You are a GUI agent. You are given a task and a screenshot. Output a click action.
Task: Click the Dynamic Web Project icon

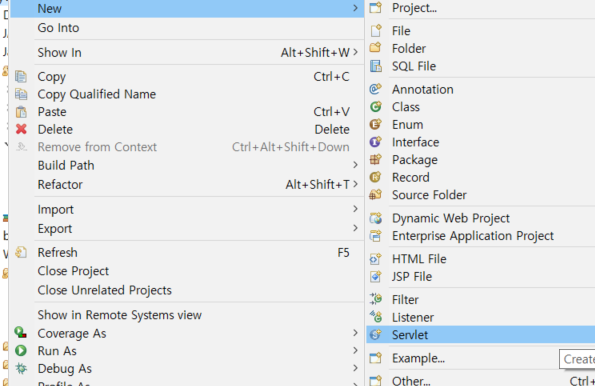(x=376, y=218)
